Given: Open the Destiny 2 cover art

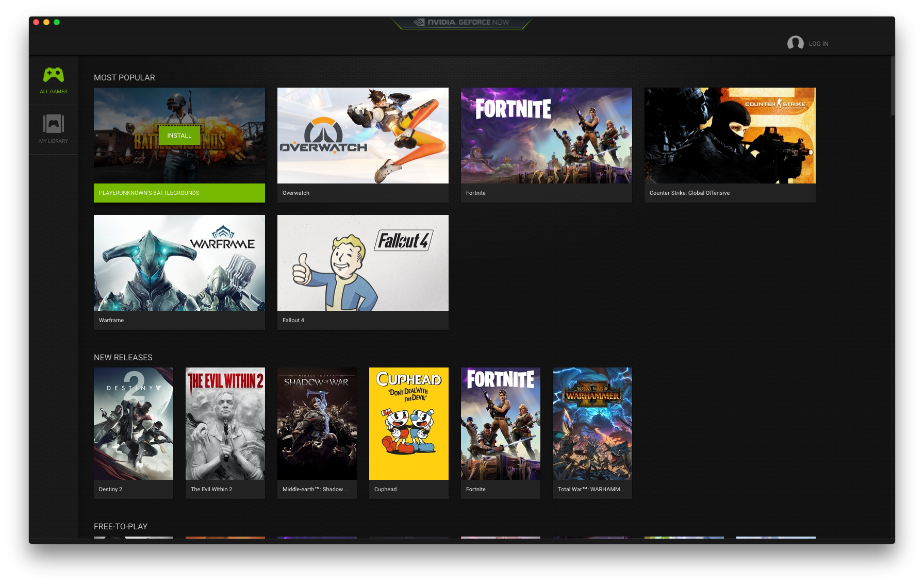Looking at the screenshot, I should pos(134,424).
